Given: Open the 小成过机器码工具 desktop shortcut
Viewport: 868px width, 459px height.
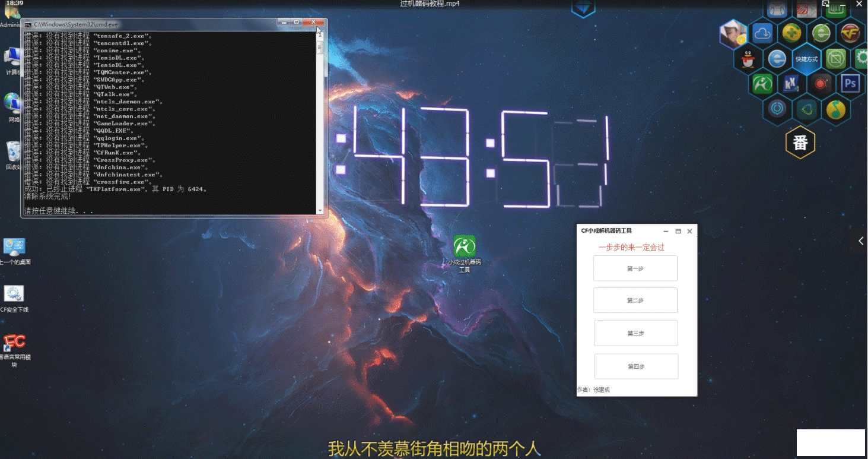Looking at the screenshot, I should pyautogui.click(x=465, y=254).
